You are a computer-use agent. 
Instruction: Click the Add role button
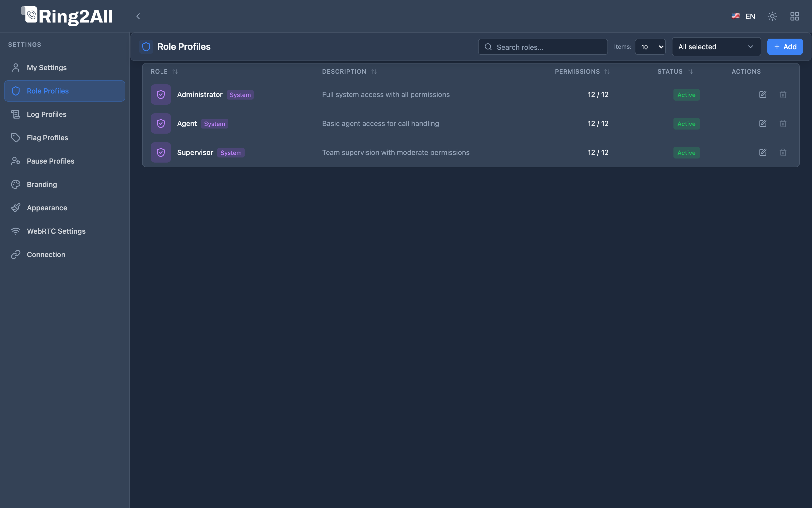[785, 47]
